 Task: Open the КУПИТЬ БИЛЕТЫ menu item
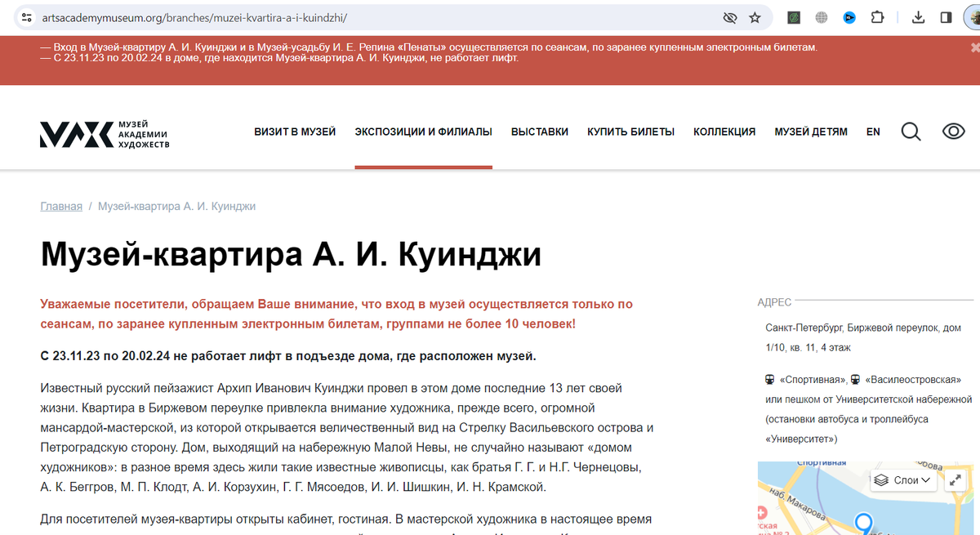click(x=630, y=132)
